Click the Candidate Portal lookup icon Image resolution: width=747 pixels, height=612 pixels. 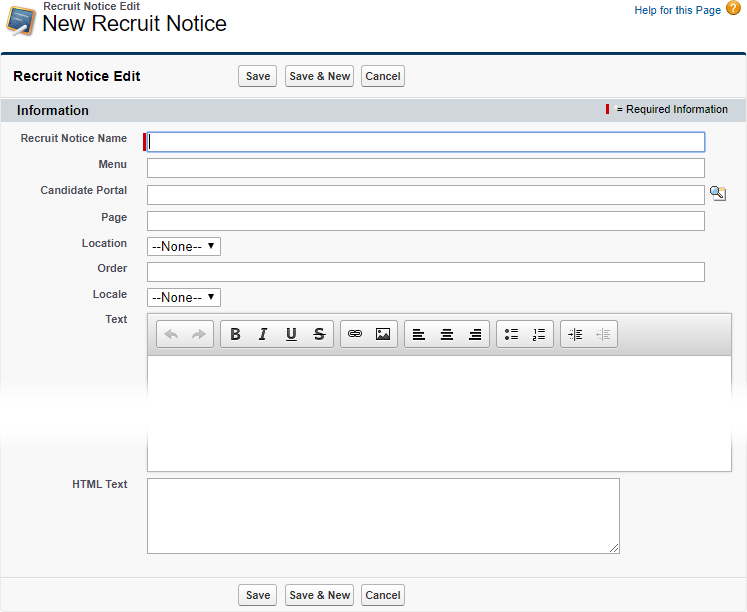pyautogui.click(x=717, y=194)
